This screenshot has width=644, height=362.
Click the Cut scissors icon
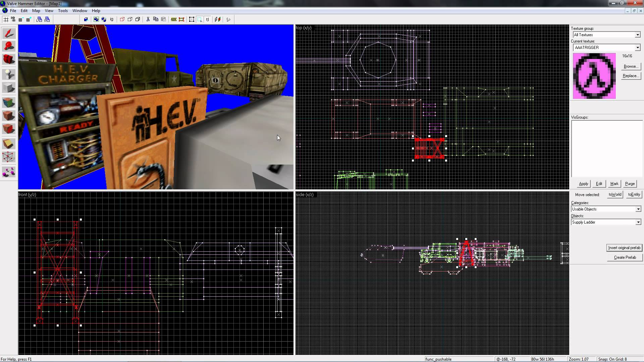click(x=148, y=19)
